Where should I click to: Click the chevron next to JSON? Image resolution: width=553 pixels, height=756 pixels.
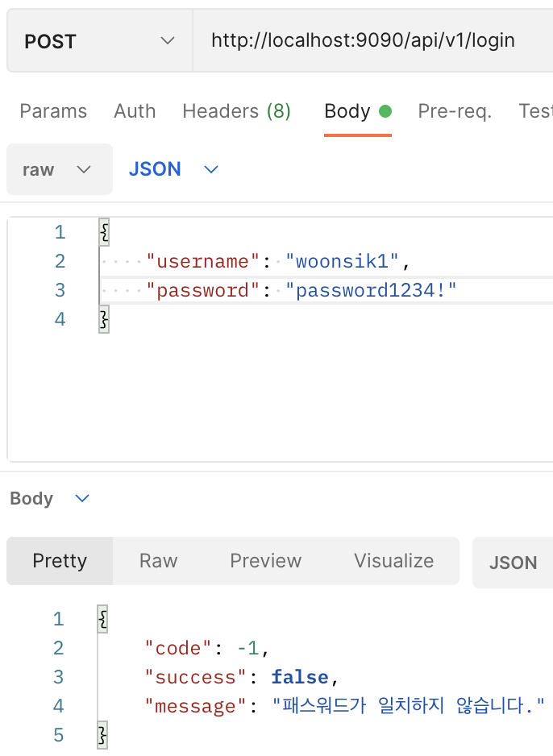pos(211,169)
